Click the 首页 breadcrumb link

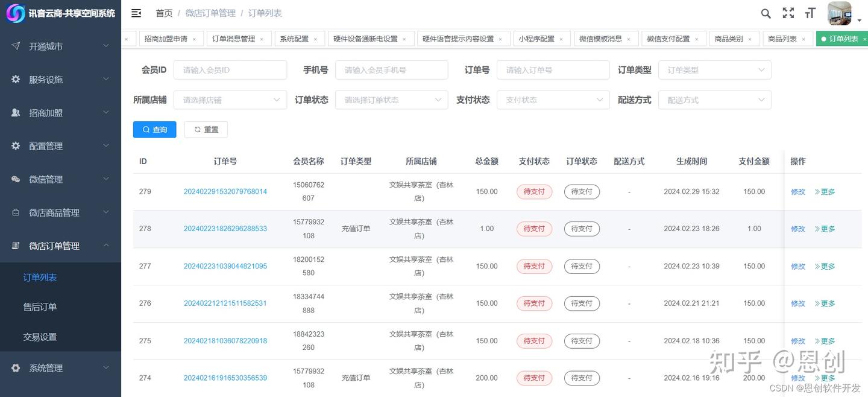click(x=164, y=13)
